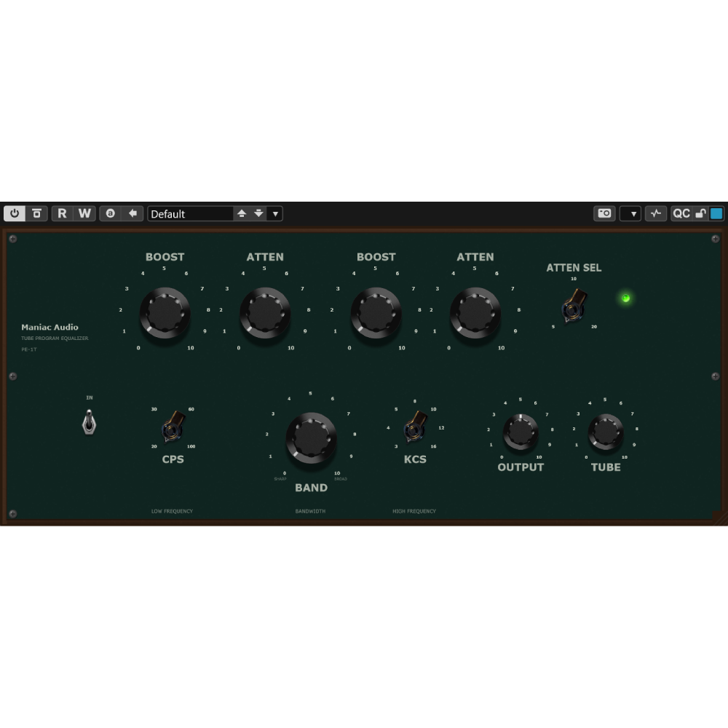Click the CPS low frequency selector knob
The height and width of the screenshot is (728, 728).
pyautogui.click(x=173, y=427)
